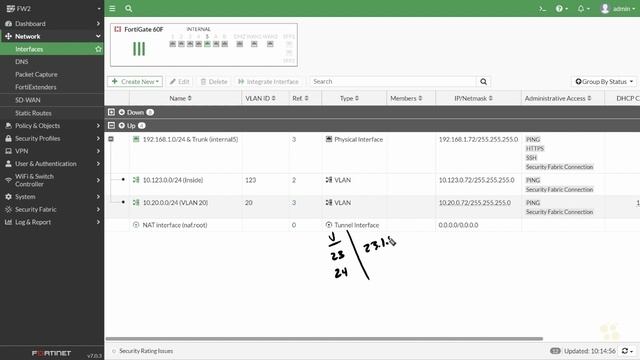This screenshot has height=360, width=640.
Task: Expand Security Profiles menu
Action: tap(52, 138)
